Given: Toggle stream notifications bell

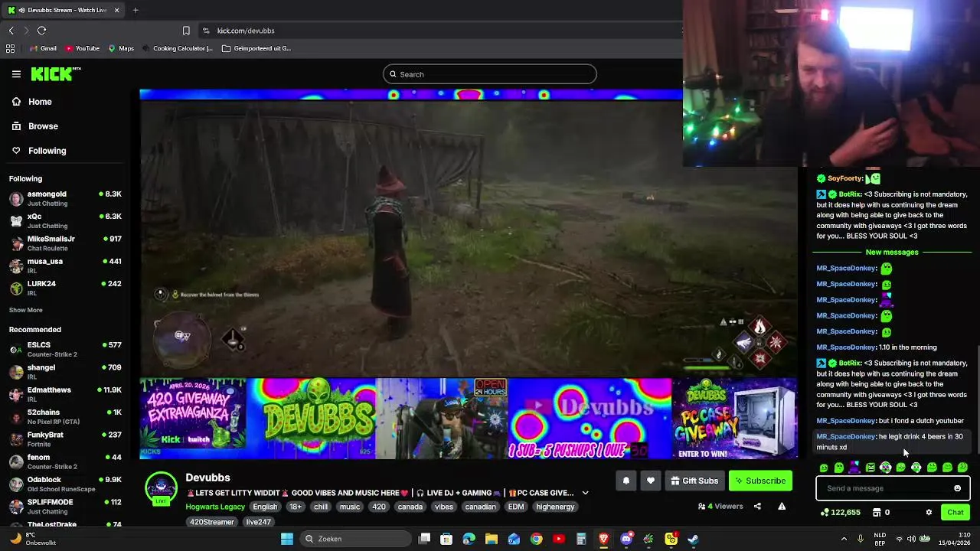Looking at the screenshot, I should pos(626,481).
